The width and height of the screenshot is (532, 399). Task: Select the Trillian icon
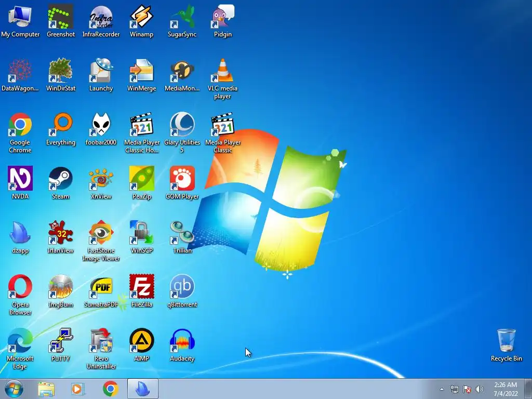tap(182, 233)
